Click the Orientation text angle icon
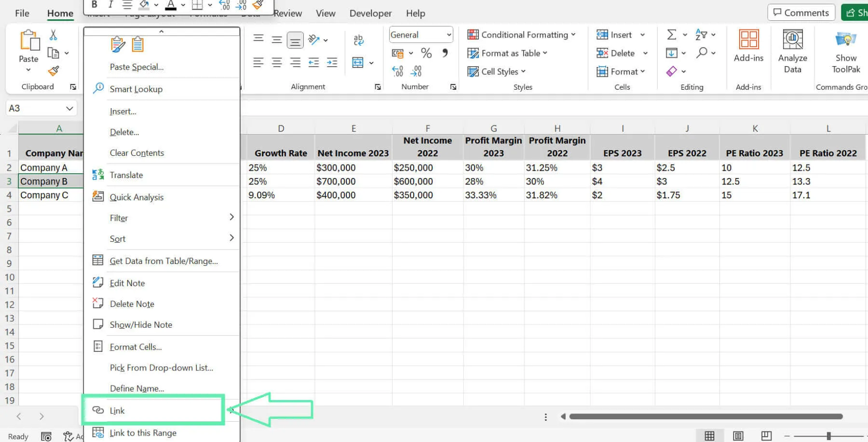Viewport: 868px width, 442px height. pos(314,40)
